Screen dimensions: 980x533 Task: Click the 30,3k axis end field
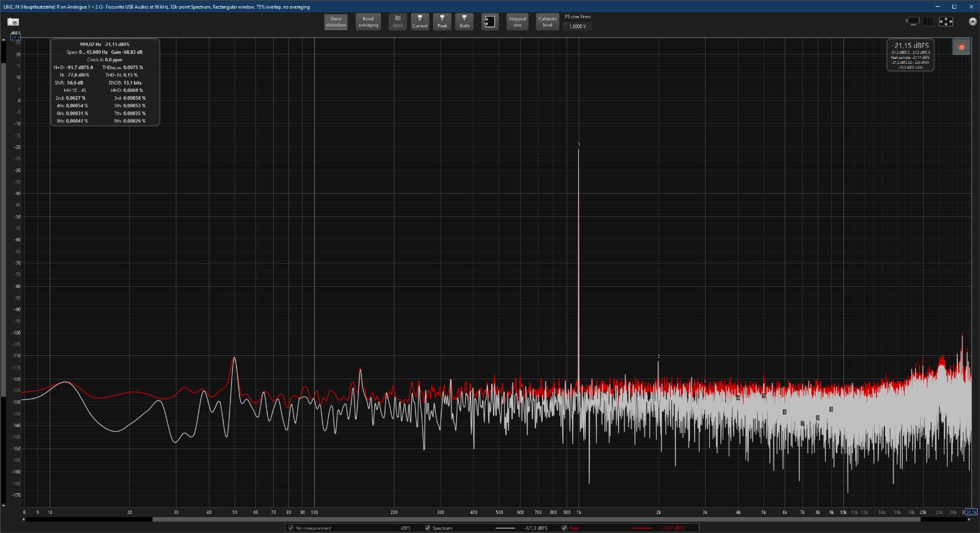tap(971, 512)
